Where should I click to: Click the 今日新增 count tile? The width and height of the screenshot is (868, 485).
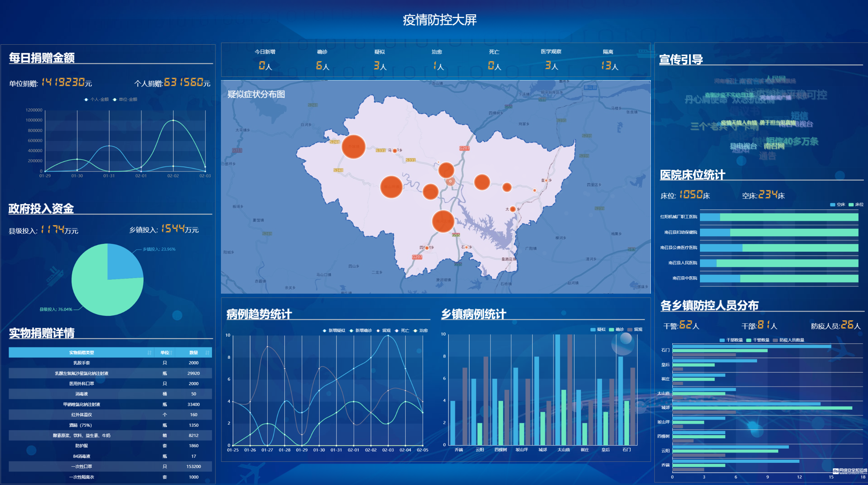265,59
